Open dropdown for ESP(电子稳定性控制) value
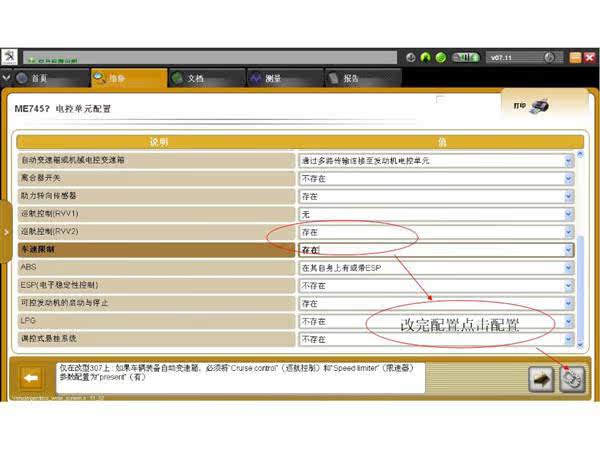600x450 pixels. [x=569, y=286]
